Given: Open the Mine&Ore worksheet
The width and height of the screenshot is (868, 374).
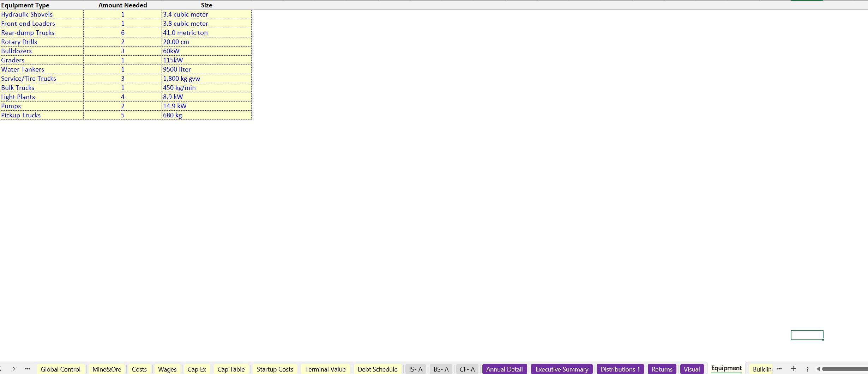Looking at the screenshot, I should point(107,369).
